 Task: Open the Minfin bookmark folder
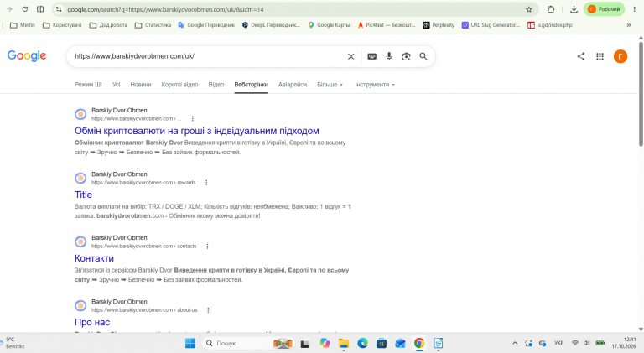[x=22, y=25]
